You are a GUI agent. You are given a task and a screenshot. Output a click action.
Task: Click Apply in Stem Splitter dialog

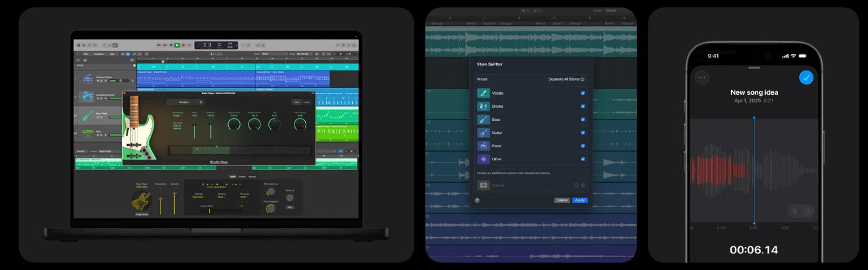[x=580, y=200]
